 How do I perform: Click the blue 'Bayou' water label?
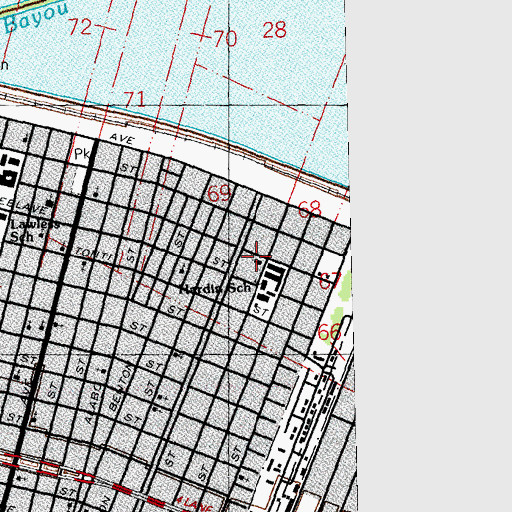pyautogui.click(x=36, y=17)
